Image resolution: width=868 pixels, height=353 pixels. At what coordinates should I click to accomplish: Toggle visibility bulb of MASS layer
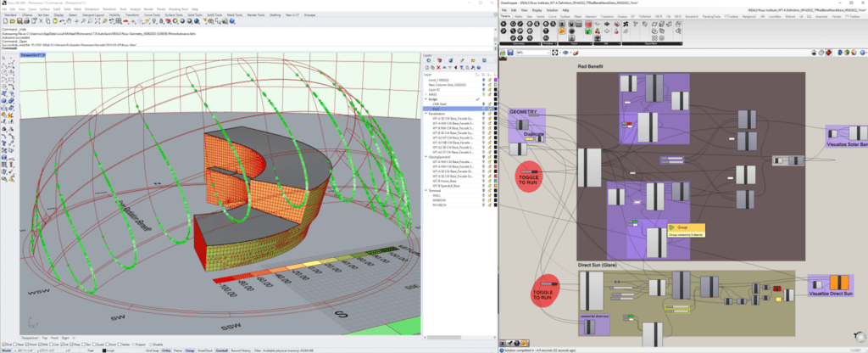tap(483, 94)
